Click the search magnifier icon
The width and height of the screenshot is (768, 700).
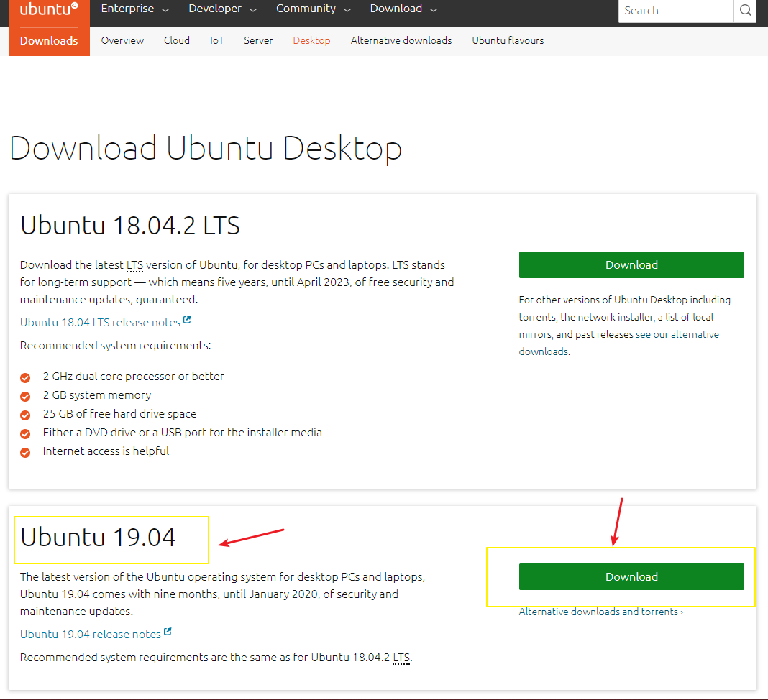(745, 10)
